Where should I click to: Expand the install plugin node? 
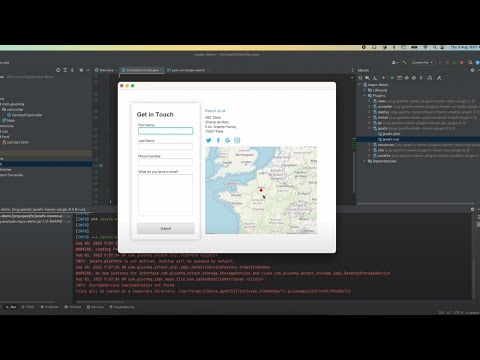pyautogui.click(x=369, y=117)
